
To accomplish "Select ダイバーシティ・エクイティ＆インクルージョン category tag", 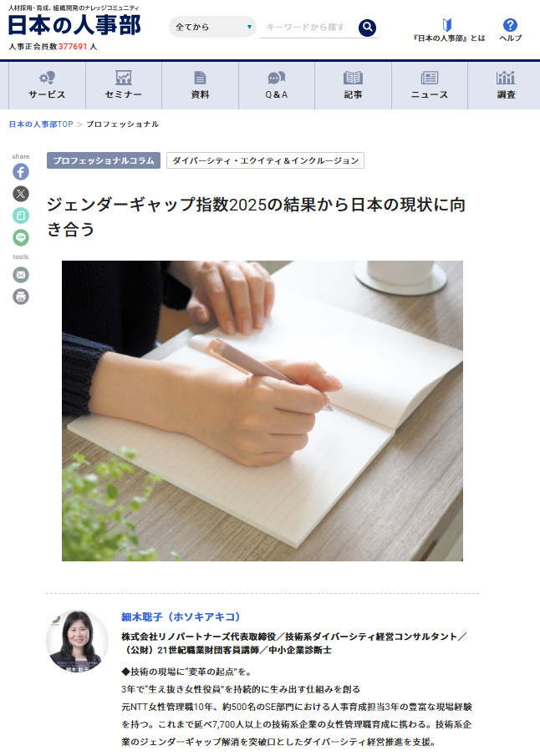I will pos(266,160).
